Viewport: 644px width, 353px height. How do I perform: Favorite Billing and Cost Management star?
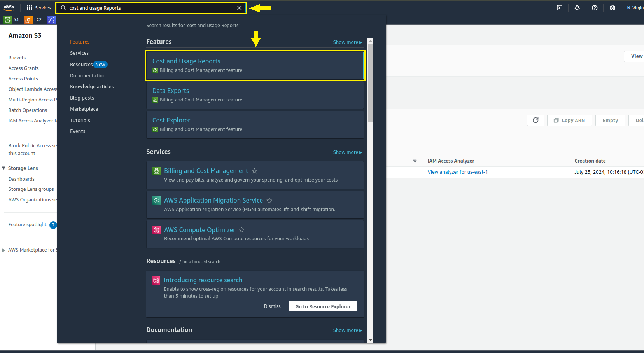[255, 171]
